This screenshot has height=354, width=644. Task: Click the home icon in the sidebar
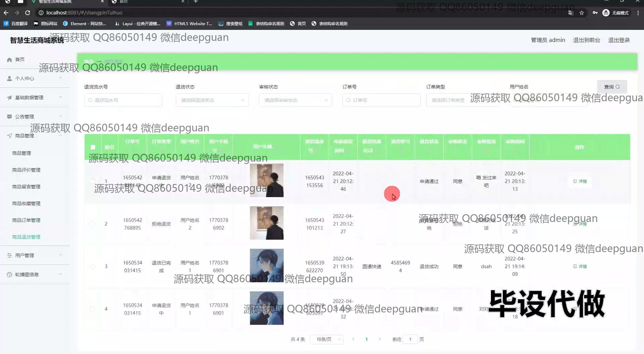[x=9, y=60]
